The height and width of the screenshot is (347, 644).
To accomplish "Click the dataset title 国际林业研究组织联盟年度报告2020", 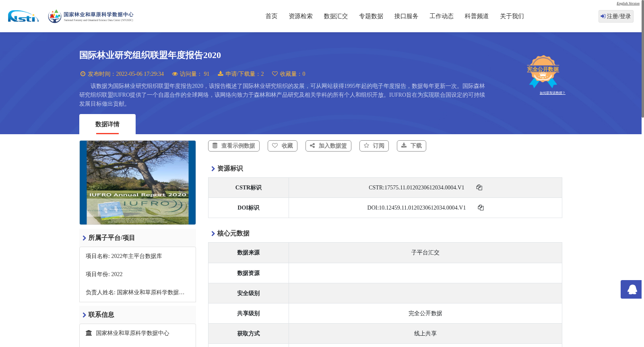I will pyautogui.click(x=150, y=55).
